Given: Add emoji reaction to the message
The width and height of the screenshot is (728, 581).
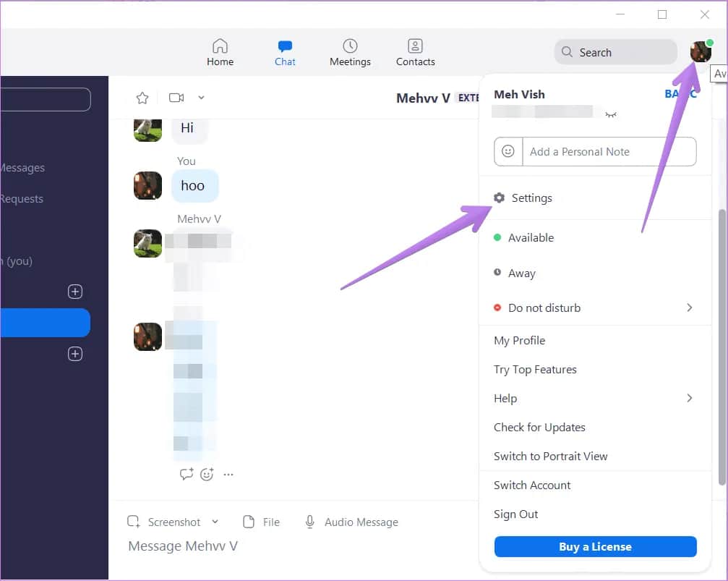Looking at the screenshot, I should click(207, 475).
